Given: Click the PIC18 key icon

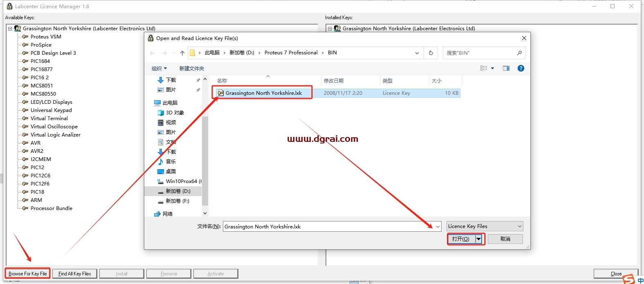Looking at the screenshot, I should (25, 192).
